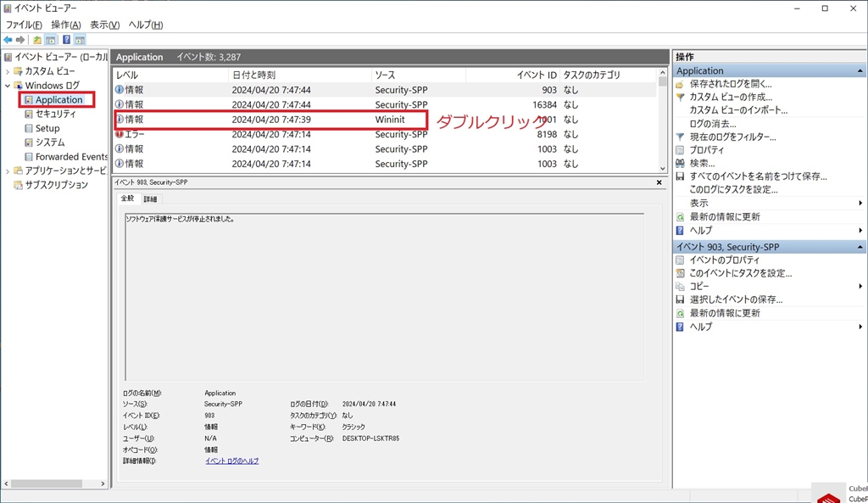Click the back arrow toolbar icon

pos(8,40)
